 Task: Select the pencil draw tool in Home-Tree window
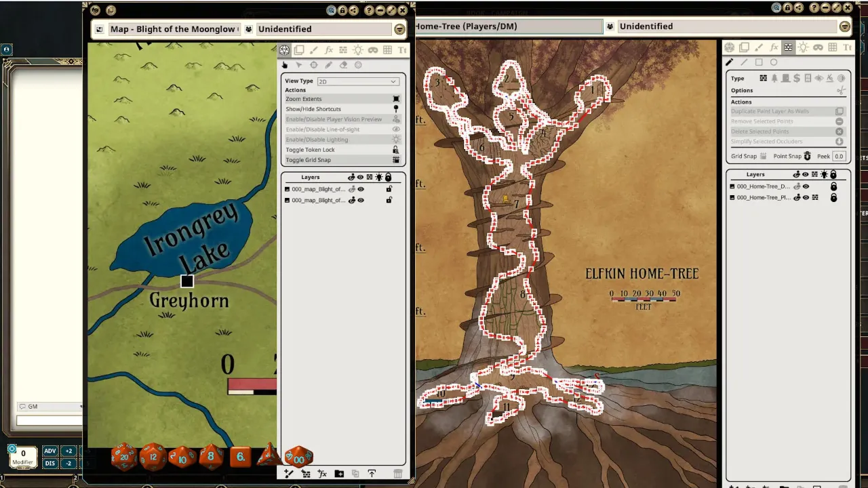[x=730, y=62]
